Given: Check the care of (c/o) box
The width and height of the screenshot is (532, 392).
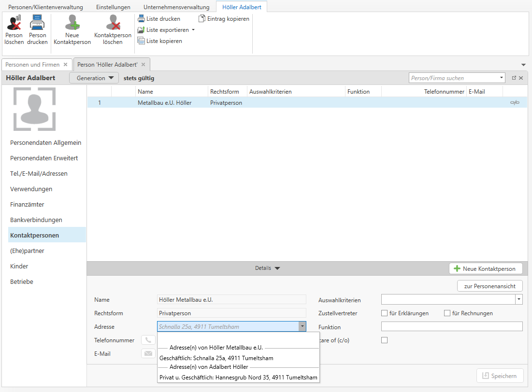Looking at the screenshot, I should coord(385,340).
